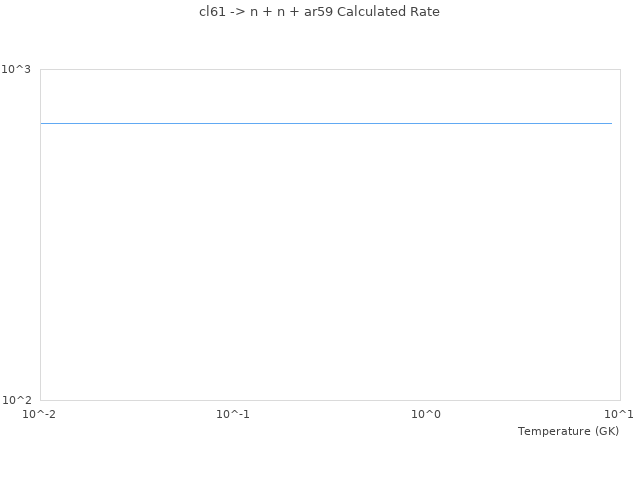Click the 10^2 y-axis tick label
Viewport: 640px width, 480px height.
coord(16,400)
